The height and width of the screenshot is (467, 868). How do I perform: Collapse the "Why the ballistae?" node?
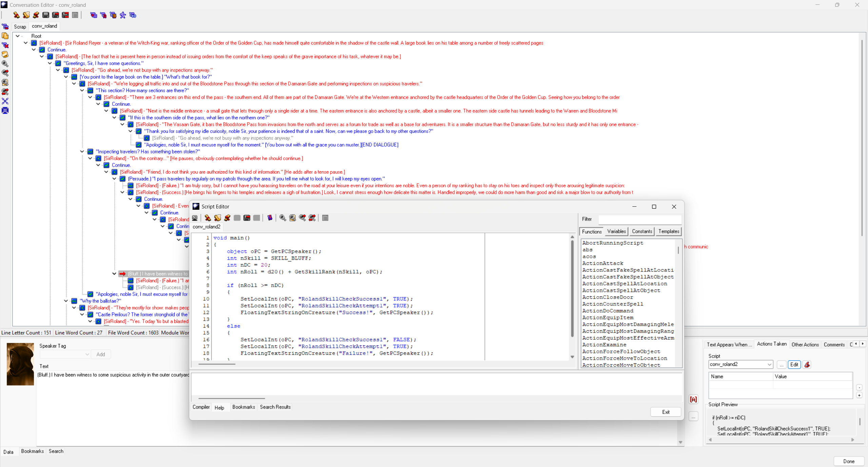[66, 301]
